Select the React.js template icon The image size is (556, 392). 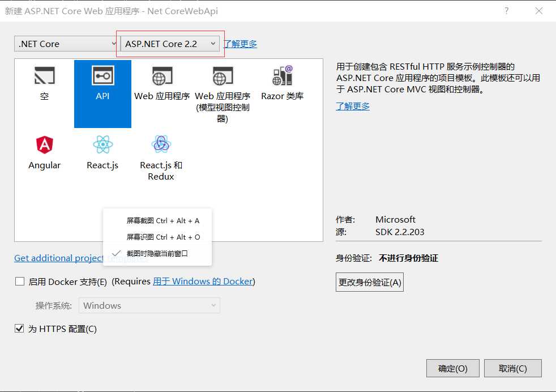tap(103, 144)
